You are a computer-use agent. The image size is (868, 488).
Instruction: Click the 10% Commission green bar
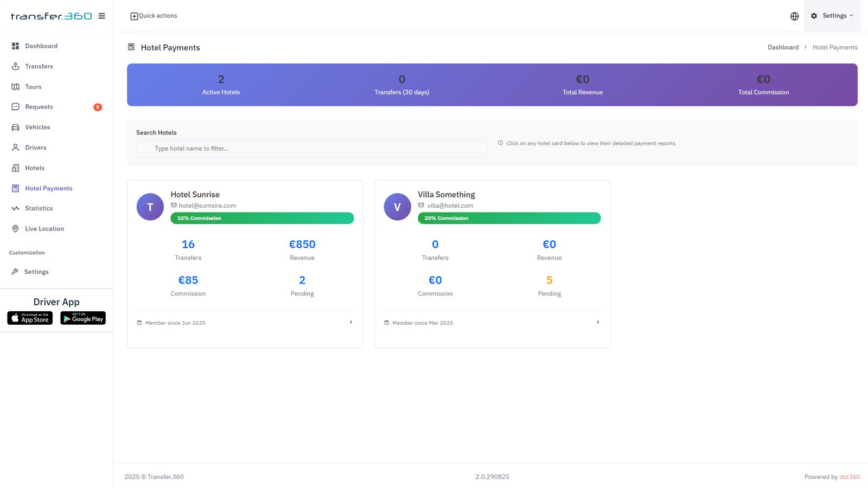tap(262, 218)
